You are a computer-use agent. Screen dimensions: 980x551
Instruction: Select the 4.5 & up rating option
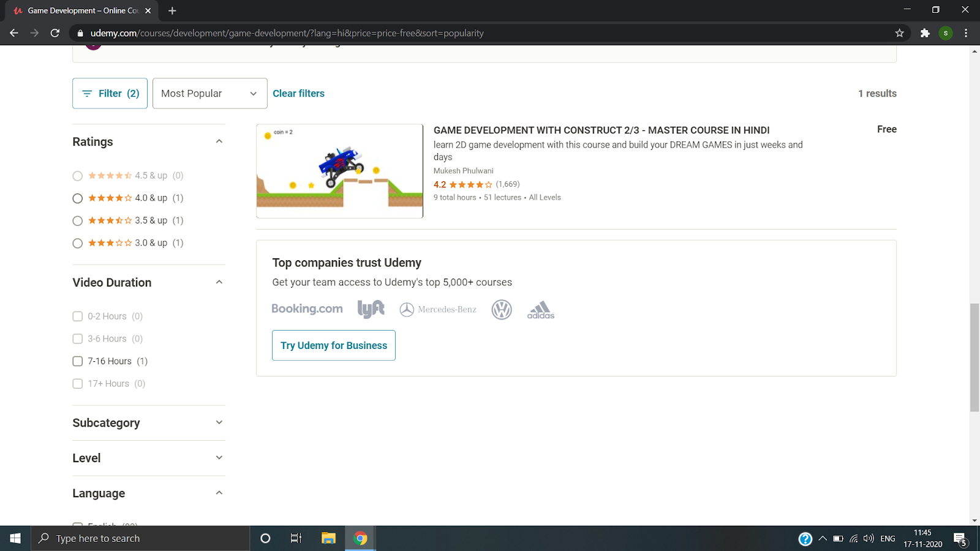77,176
